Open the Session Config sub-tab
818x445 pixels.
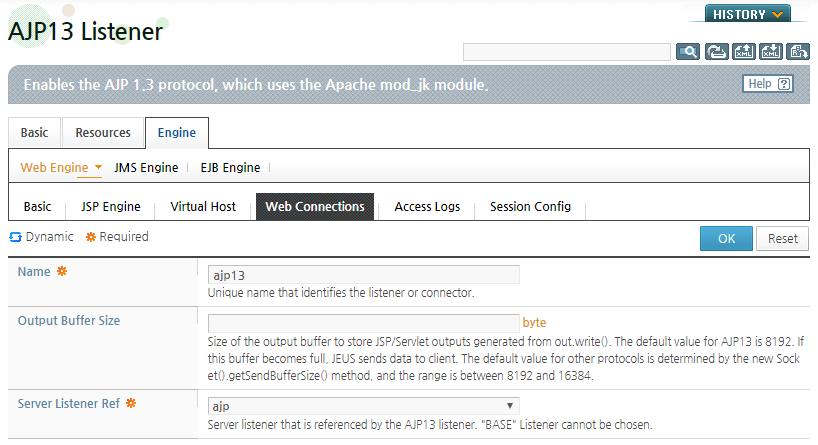530,207
